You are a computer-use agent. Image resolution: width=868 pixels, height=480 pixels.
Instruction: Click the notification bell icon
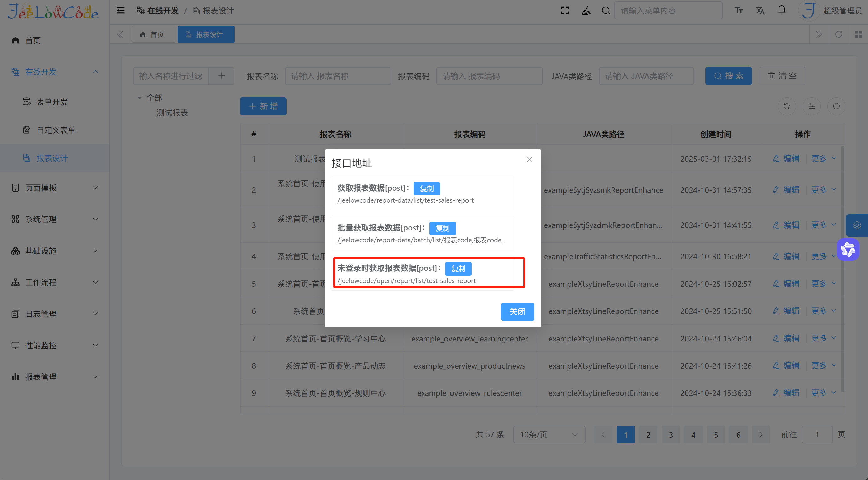tap(781, 10)
